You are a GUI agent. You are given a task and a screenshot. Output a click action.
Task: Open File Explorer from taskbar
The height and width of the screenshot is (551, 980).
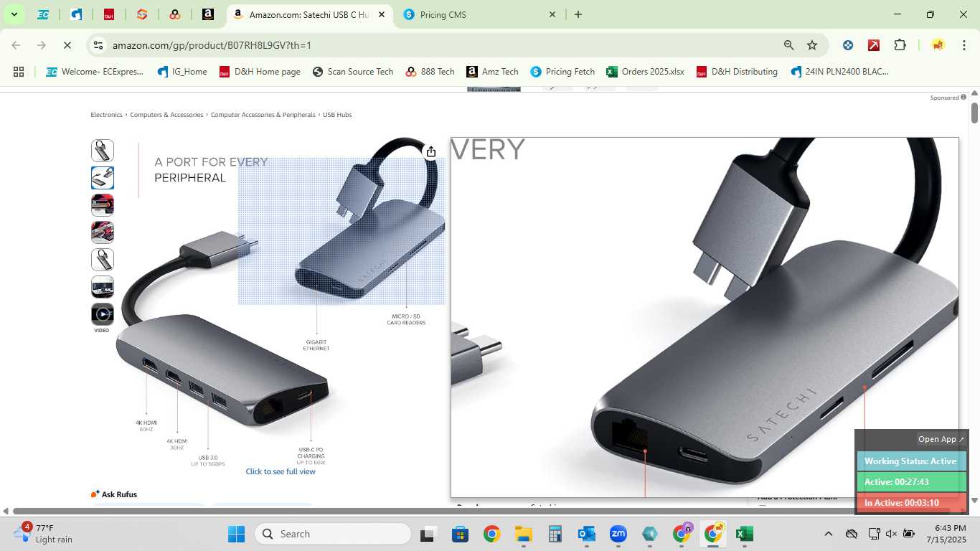tap(523, 534)
